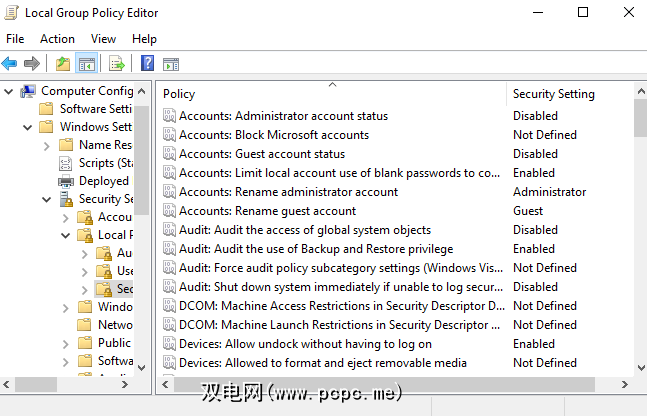647x416 pixels.
Task: Click the Export List toolbar icon
Action: 117,64
